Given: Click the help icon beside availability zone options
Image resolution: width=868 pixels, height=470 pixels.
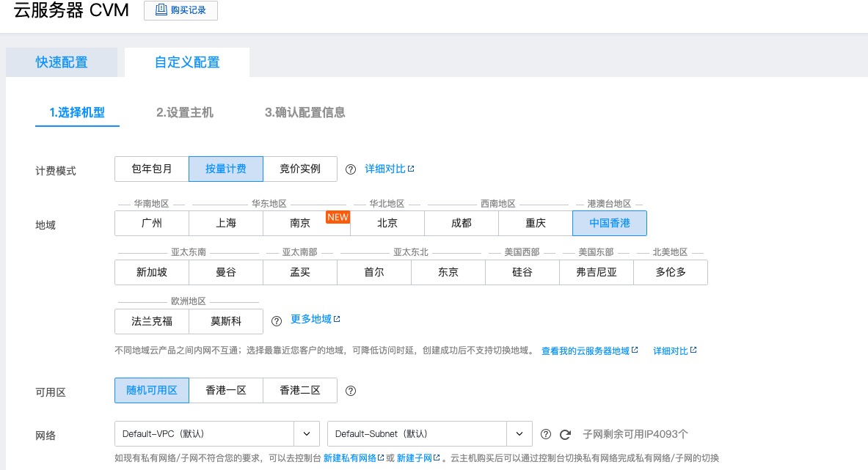Looking at the screenshot, I should point(351,390).
